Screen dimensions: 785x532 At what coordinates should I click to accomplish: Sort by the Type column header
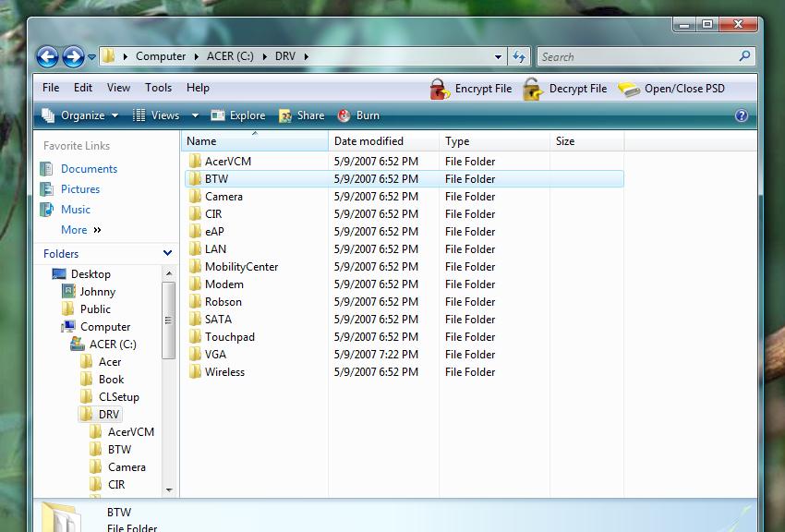click(x=494, y=141)
